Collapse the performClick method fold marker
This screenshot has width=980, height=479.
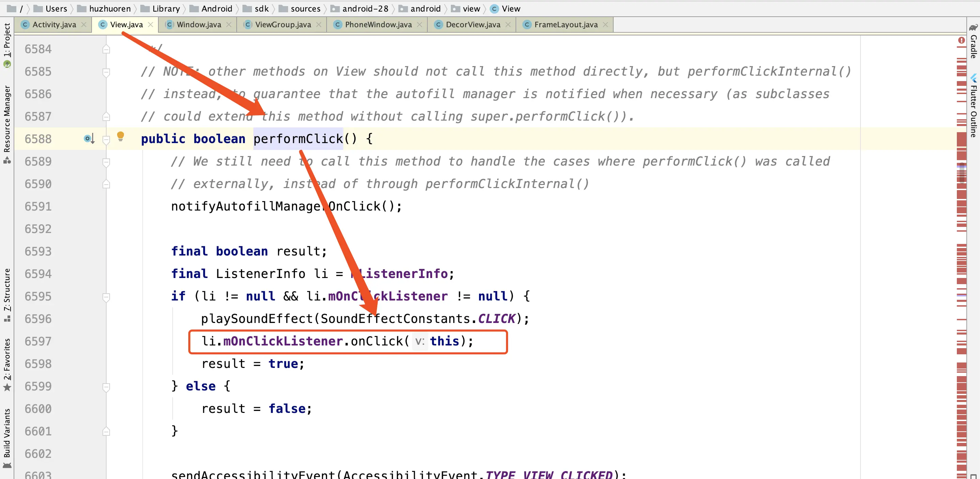[107, 139]
